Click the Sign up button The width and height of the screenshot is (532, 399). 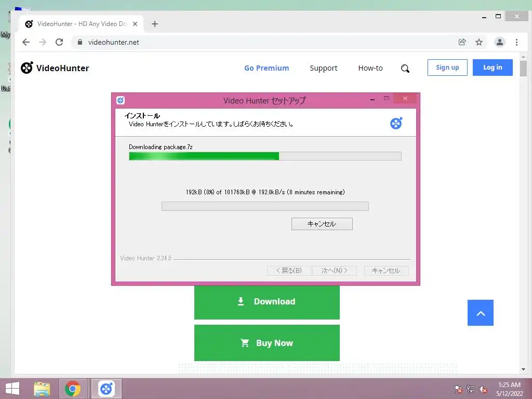click(447, 68)
